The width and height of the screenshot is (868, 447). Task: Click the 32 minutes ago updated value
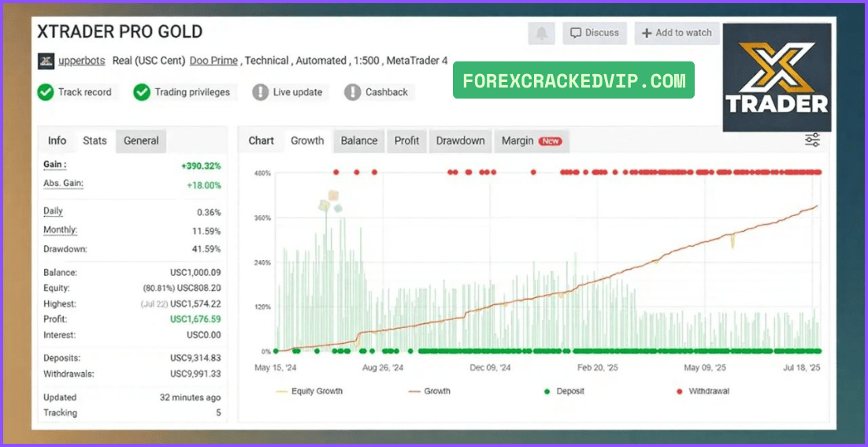tap(190, 397)
